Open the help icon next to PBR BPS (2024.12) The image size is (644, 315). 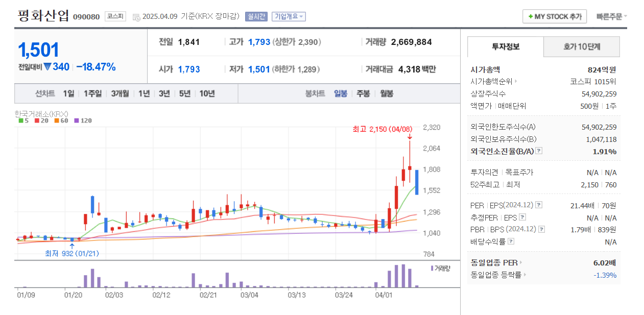point(541,230)
